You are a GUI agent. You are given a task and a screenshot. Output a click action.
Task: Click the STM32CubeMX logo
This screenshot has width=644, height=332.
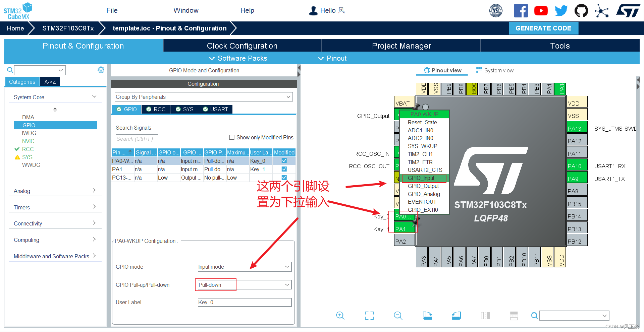coord(18,11)
